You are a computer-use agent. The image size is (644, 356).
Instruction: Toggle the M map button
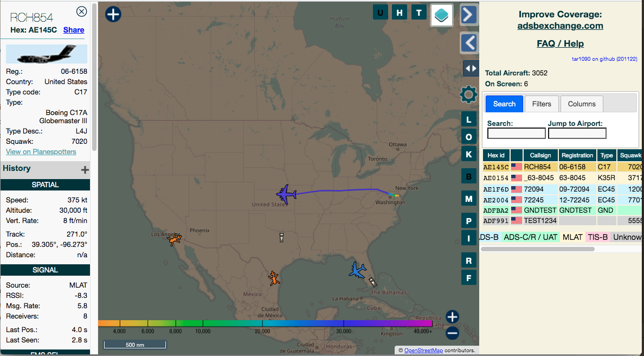coord(468,199)
